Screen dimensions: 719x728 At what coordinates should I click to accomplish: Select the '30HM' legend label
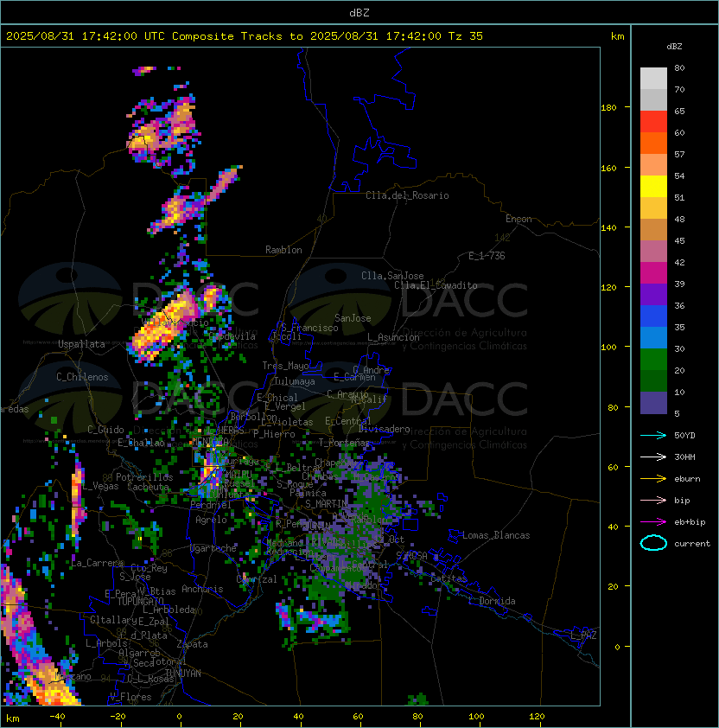click(684, 457)
